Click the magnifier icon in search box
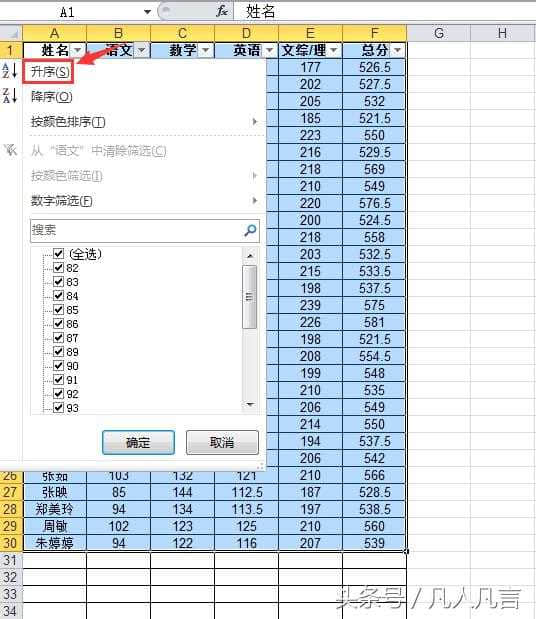This screenshot has width=536, height=619. [x=250, y=230]
